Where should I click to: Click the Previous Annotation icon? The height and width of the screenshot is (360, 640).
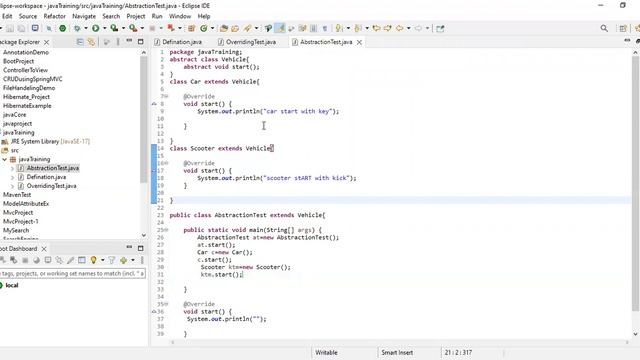[358, 28]
